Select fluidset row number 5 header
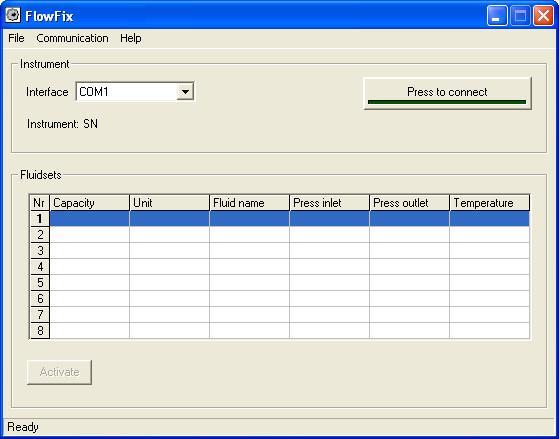The height and width of the screenshot is (439, 559). pos(40,283)
